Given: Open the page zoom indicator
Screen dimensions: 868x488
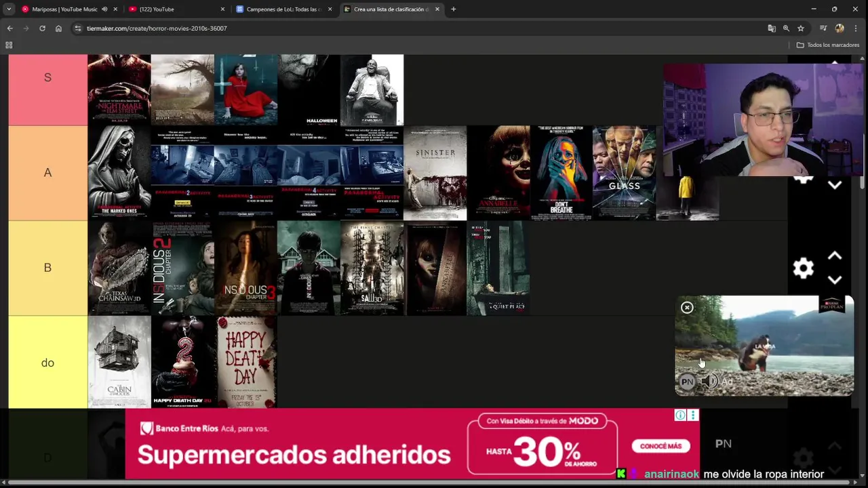Looking at the screenshot, I should 786,28.
